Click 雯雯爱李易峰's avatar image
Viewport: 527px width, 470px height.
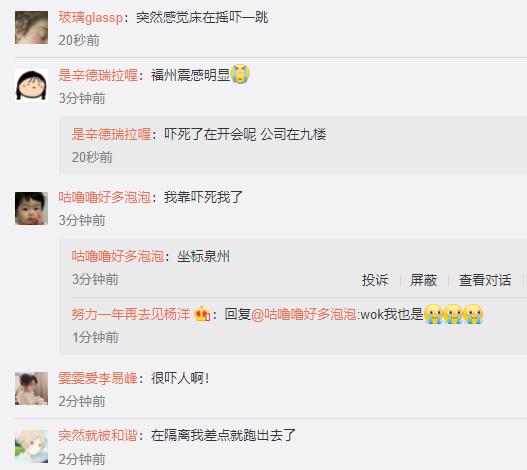pos(31,388)
